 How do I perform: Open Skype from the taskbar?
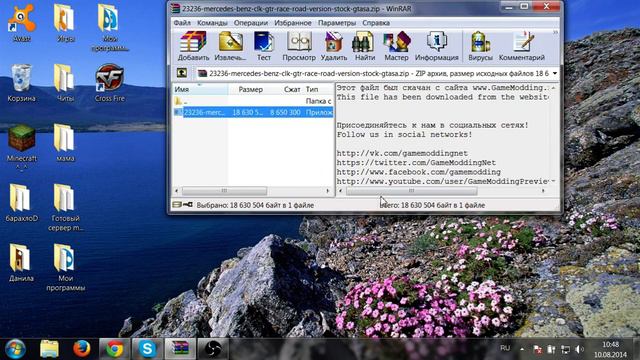(x=147, y=349)
